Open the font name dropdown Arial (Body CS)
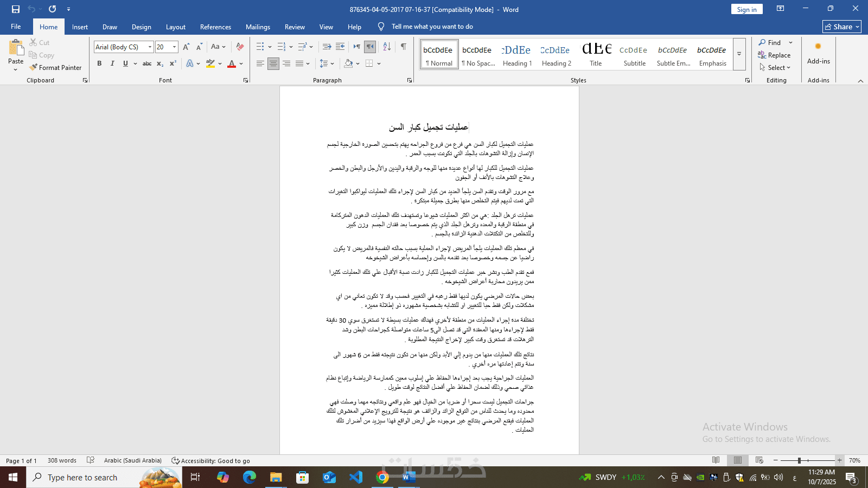This screenshot has height=488, width=868. pyautogui.click(x=150, y=47)
